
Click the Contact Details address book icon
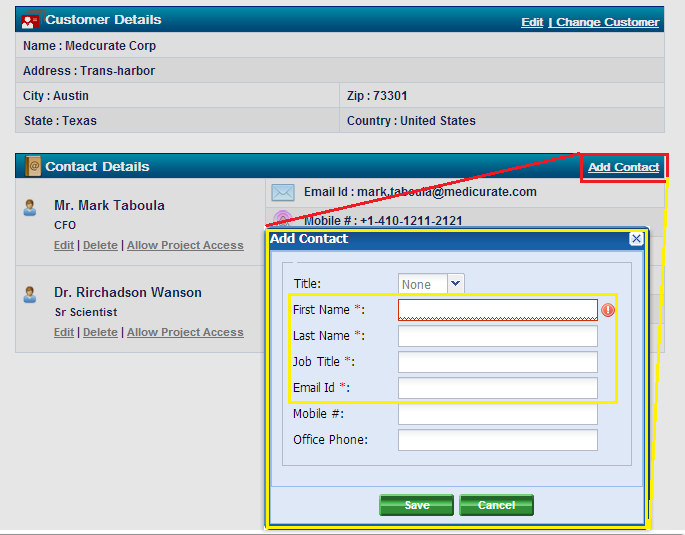(32, 167)
